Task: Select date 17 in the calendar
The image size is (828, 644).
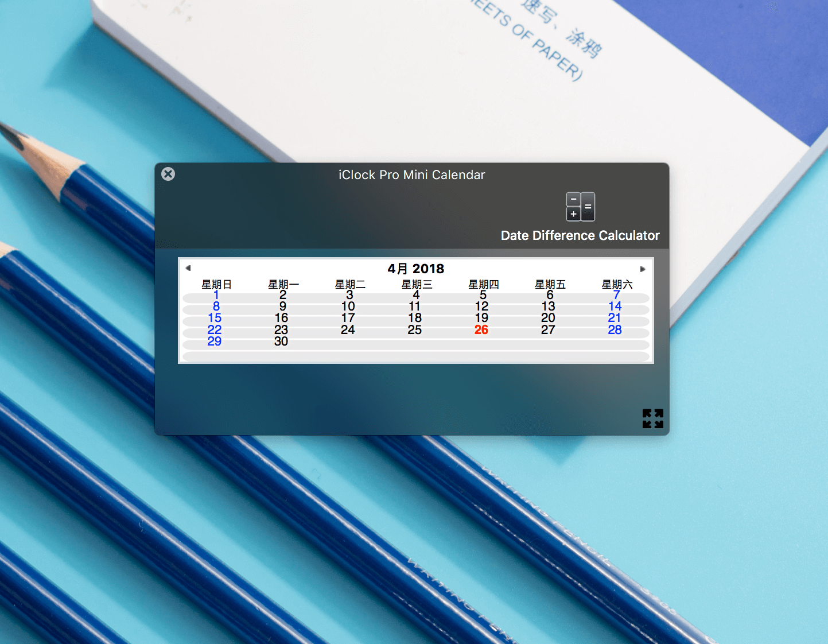Action: [348, 318]
